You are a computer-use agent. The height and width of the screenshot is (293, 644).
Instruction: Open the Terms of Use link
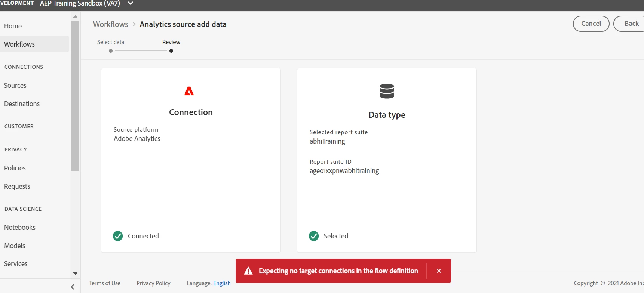click(x=105, y=283)
